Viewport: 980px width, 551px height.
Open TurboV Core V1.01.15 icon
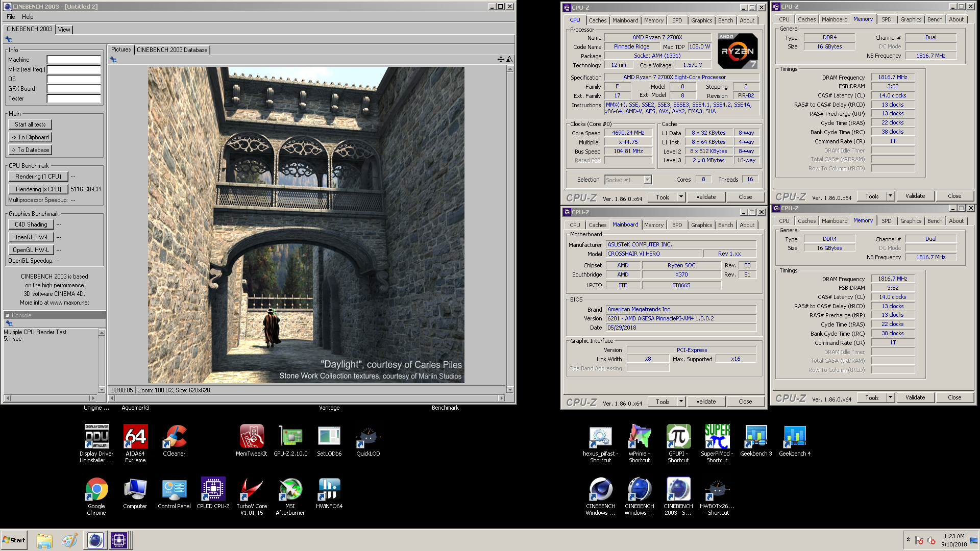(x=252, y=496)
